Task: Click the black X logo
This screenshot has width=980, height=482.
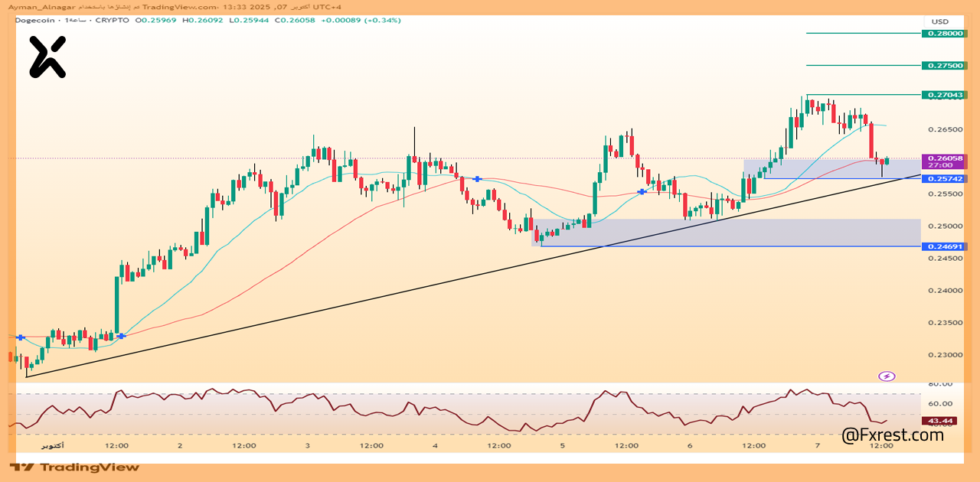Action: (47, 58)
